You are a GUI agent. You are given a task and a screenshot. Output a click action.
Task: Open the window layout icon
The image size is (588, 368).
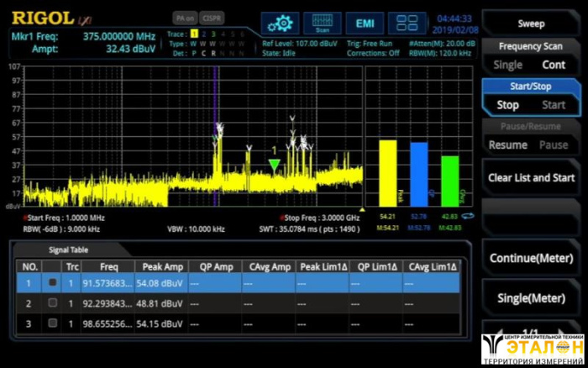[407, 23]
